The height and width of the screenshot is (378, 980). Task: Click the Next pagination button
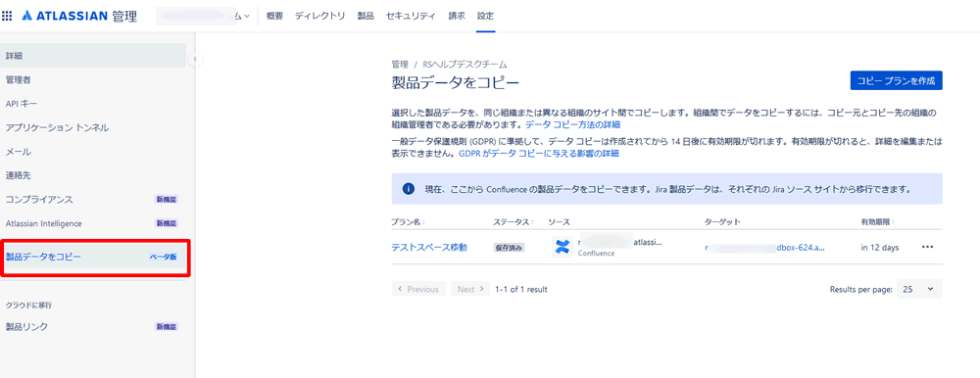(470, 289)
